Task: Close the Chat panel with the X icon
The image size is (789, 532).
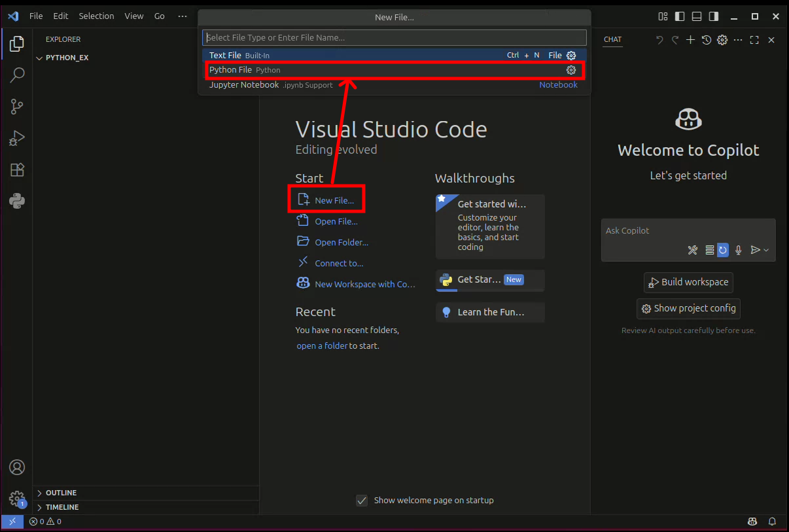Action: point(771,40)
